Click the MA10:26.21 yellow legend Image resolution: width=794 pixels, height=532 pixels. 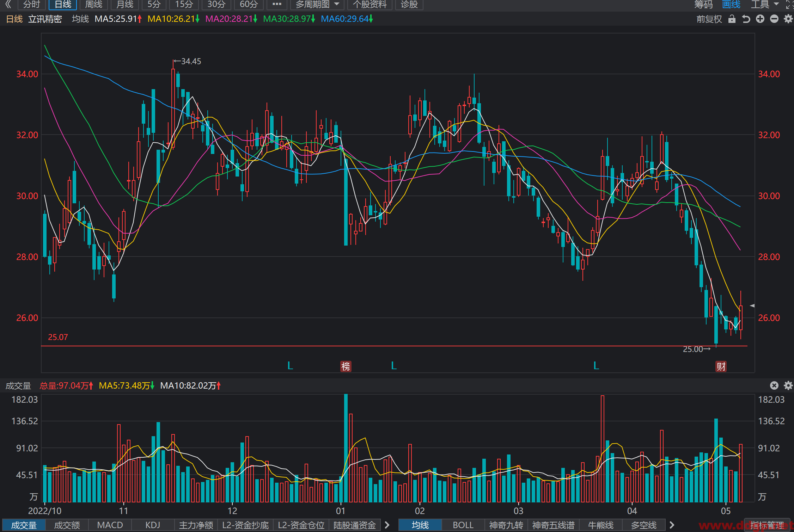coord(173,19)
